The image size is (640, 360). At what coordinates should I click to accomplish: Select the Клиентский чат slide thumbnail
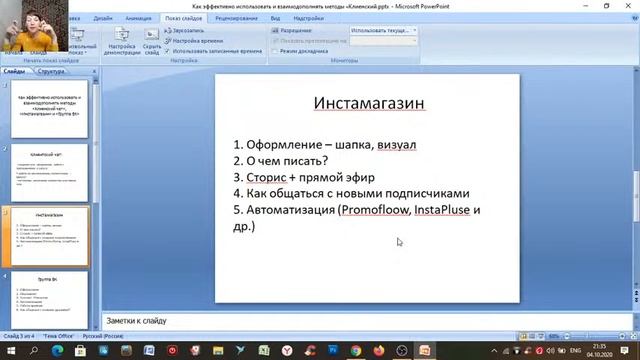tap(49, 173)
